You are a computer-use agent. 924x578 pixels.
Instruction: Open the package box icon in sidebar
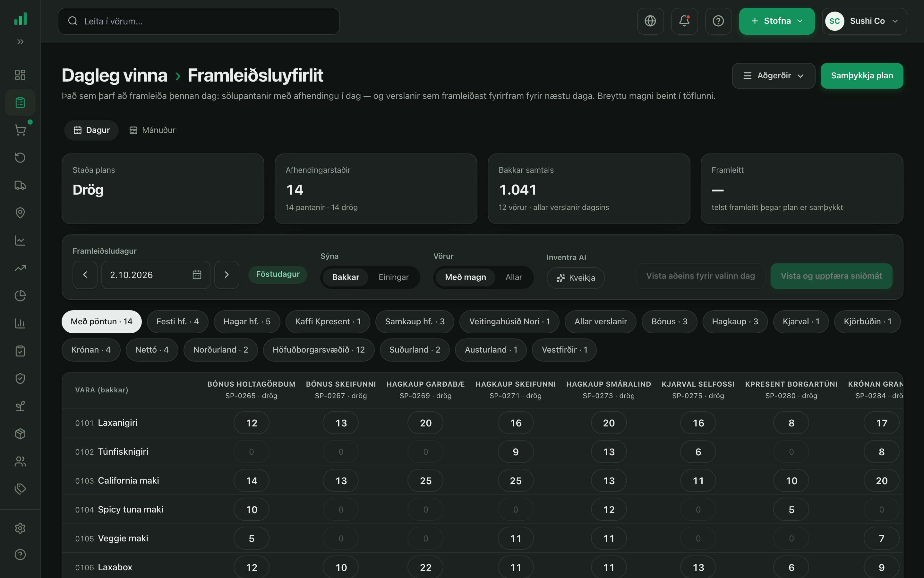(x=20, y=433)
